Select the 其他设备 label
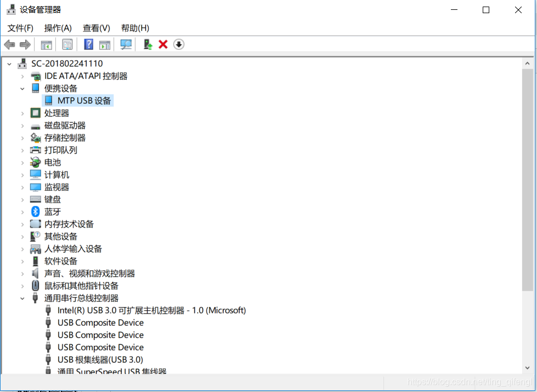This screenshot has height=392, width=537. coord(61,236)
